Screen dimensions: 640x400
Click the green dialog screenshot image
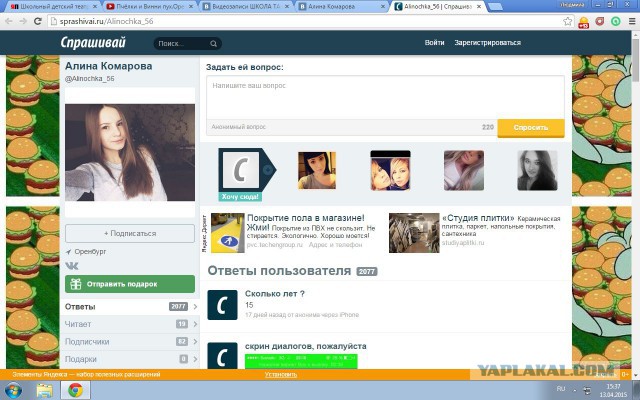[x=301, y=361]
